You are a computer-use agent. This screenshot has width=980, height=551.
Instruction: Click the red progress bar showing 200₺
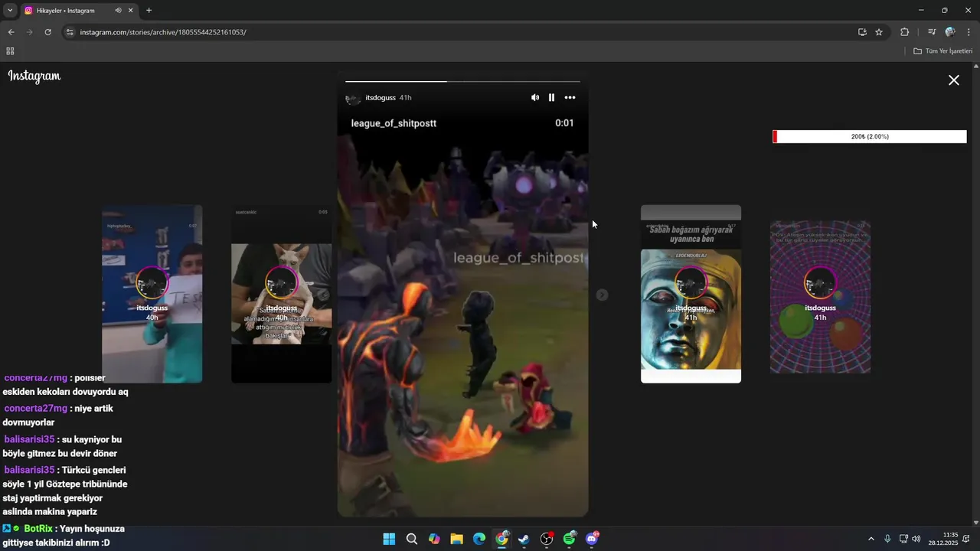[x=870, y=136]
